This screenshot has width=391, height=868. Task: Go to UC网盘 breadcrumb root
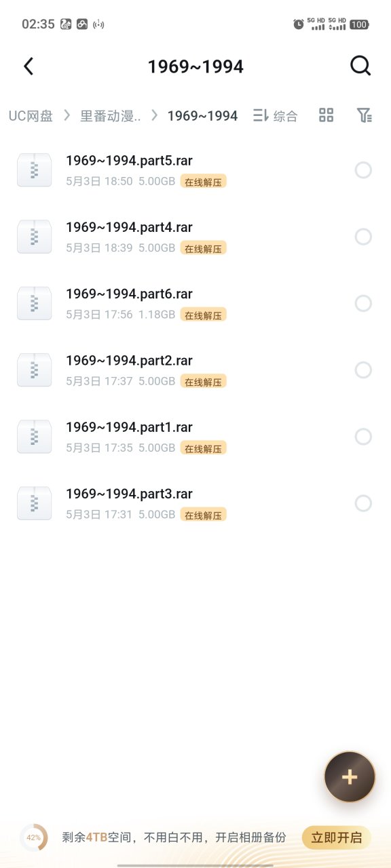[x=31, y=116]
